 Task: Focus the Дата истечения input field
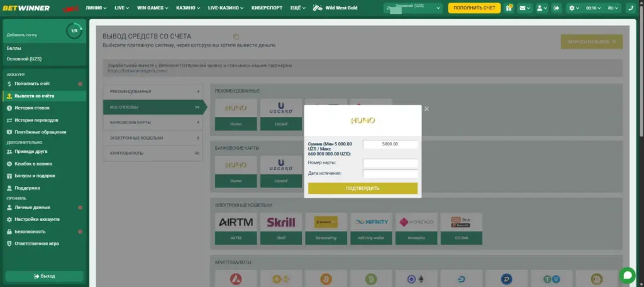click(x=390, y=174)
